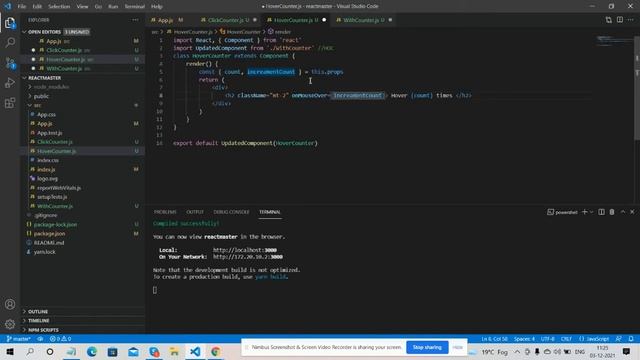Open the Extensions view
The height and width of the screenshot is (360, 640).
(x=10, y=103)
